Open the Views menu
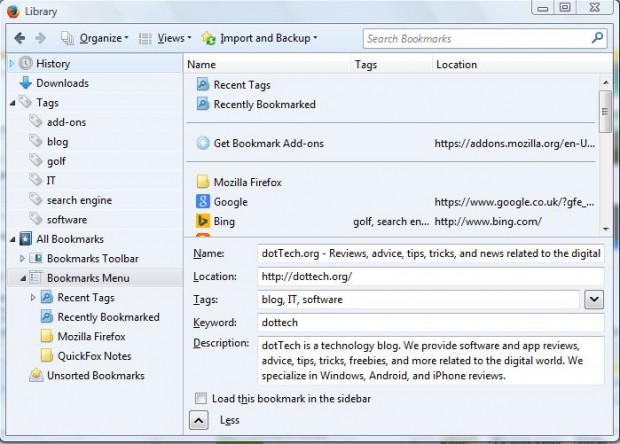The width and height of the screenshot is (620, 444). 163,39
